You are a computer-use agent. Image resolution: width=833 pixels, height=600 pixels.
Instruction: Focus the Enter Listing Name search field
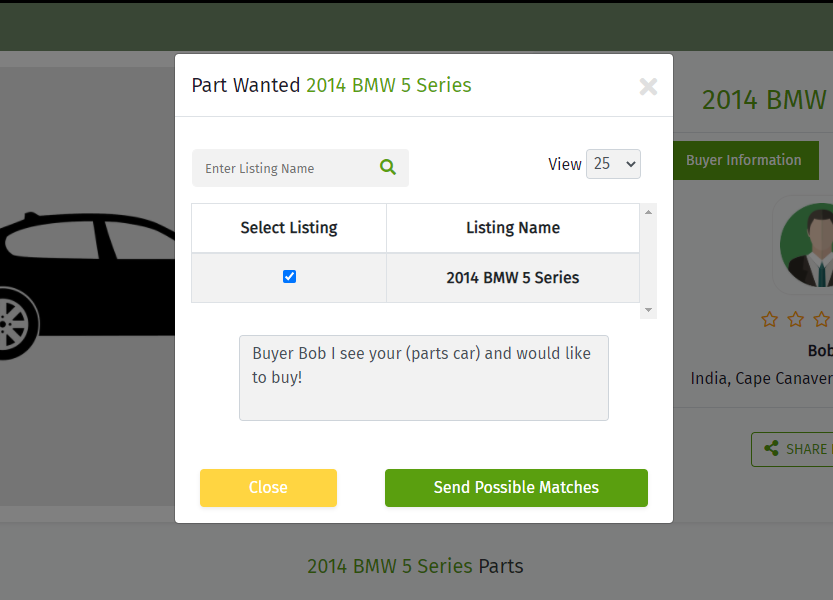285,168
